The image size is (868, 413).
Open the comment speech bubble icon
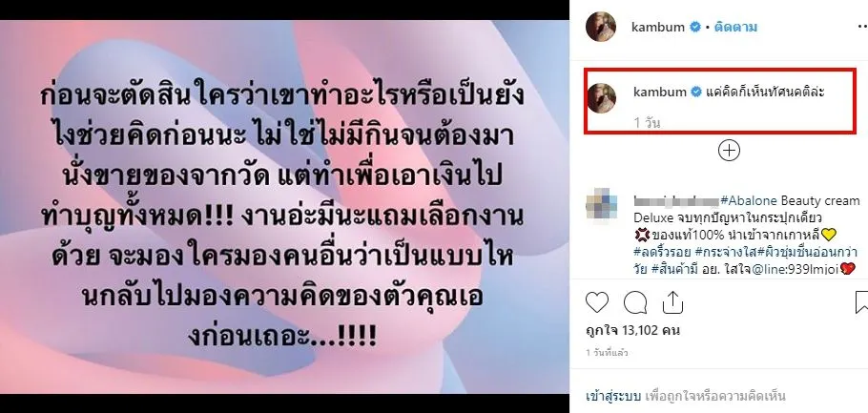[x=635, y=302]
